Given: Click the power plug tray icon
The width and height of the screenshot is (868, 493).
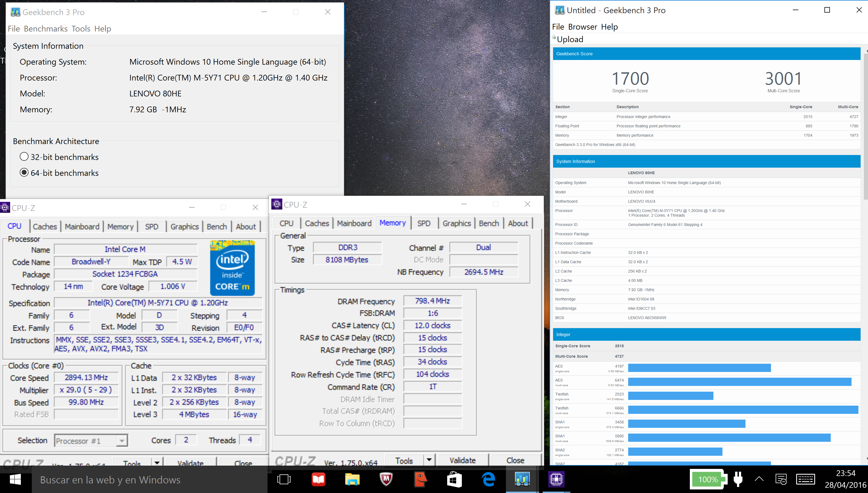Looking at the screenshot, I should click(738, 479).
